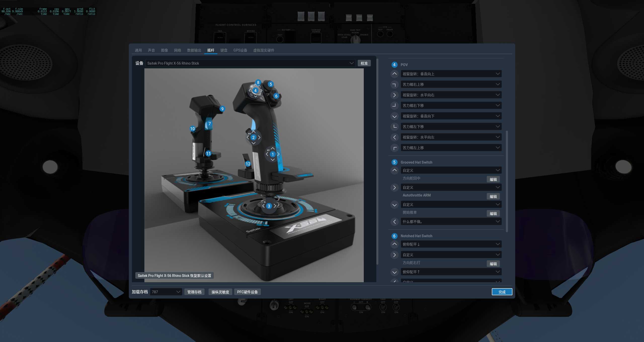
Task: Open the 俯仰配平↓ dropdown
Action: (x=451, y=244)
